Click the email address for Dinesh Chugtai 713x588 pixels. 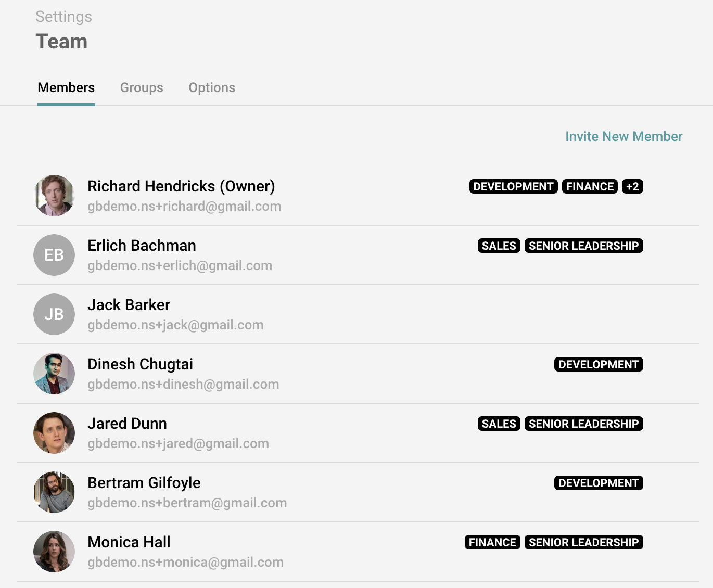coord(183,384)
